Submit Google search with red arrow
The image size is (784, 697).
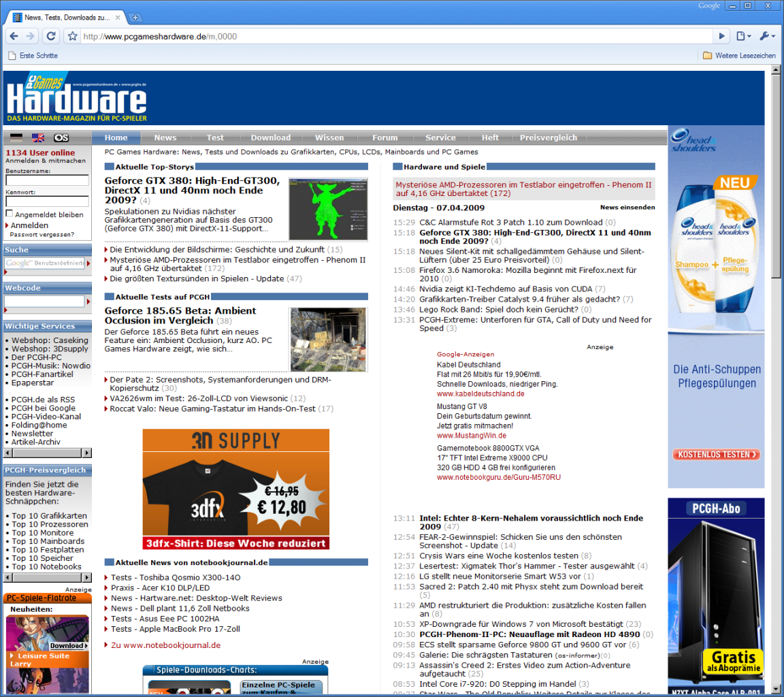[88, 263]
